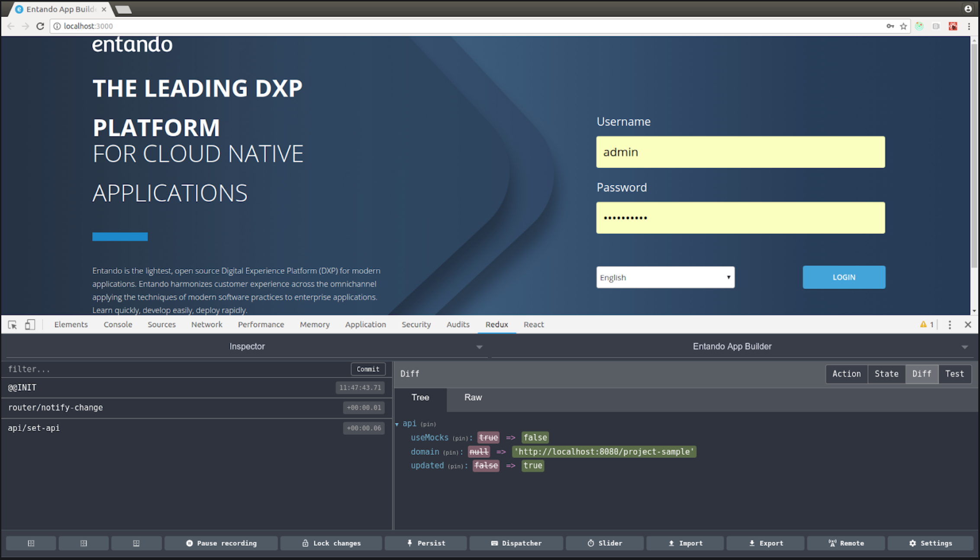Select the router/notify-change action

point(196,408)
